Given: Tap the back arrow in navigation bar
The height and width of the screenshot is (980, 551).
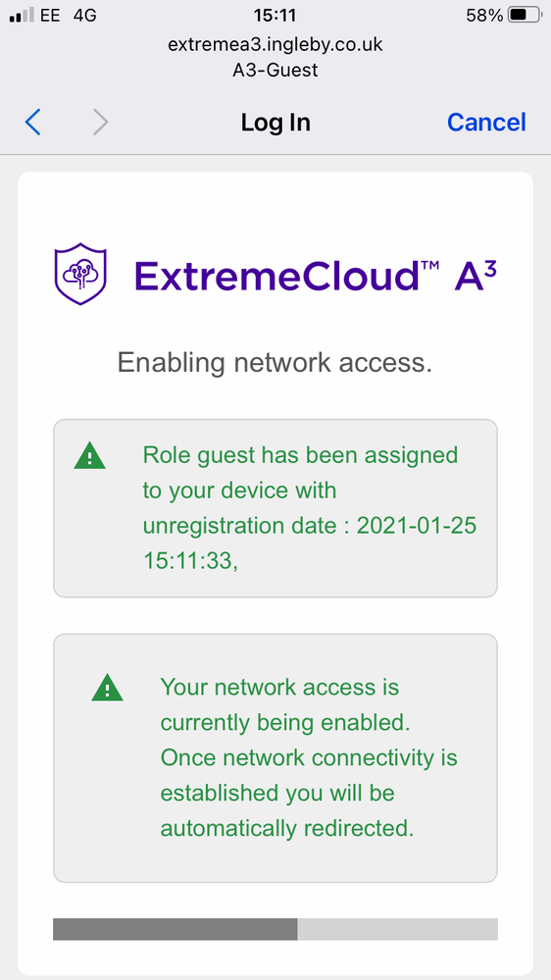Looking at the screenshot, I should click(x=32, y=122).
